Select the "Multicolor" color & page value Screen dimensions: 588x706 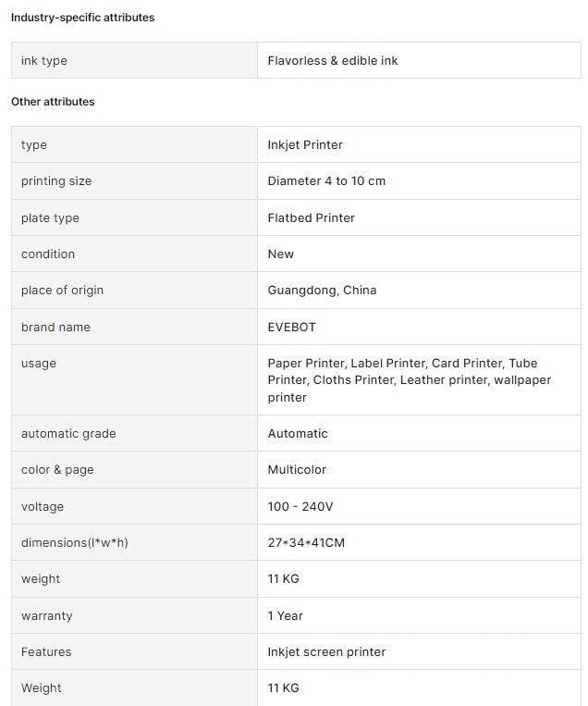pos(297,470)
